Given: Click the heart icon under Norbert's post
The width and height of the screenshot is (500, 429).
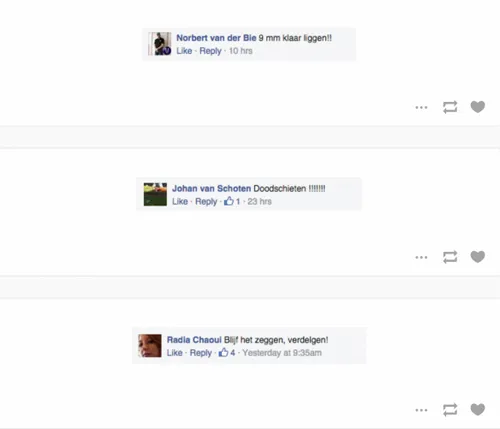Looking at the screenshot, I should [477, 107].
